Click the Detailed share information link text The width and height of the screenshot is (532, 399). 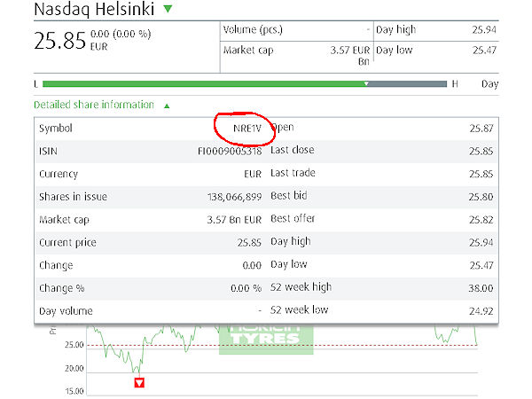pyautogui.click(x=94, y=105)
